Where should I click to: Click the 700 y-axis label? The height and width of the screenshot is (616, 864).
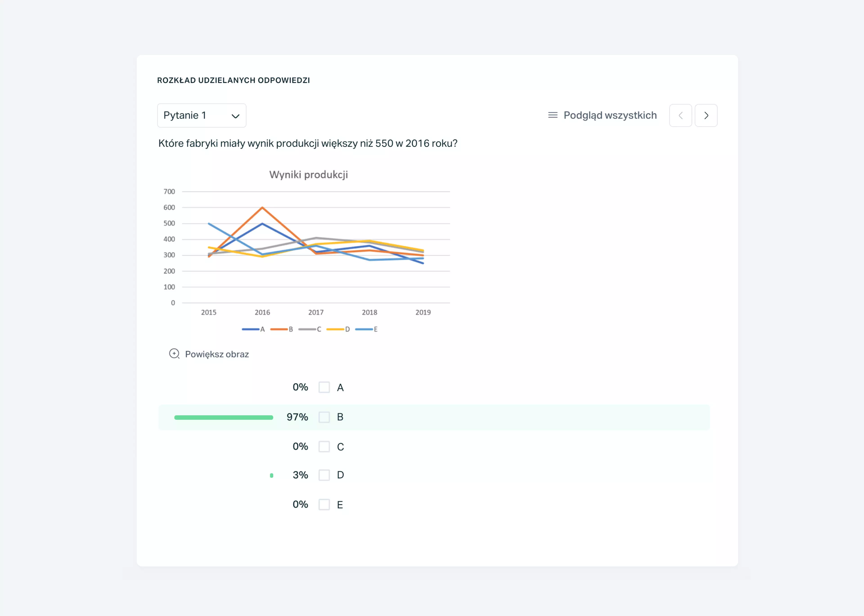169,192
